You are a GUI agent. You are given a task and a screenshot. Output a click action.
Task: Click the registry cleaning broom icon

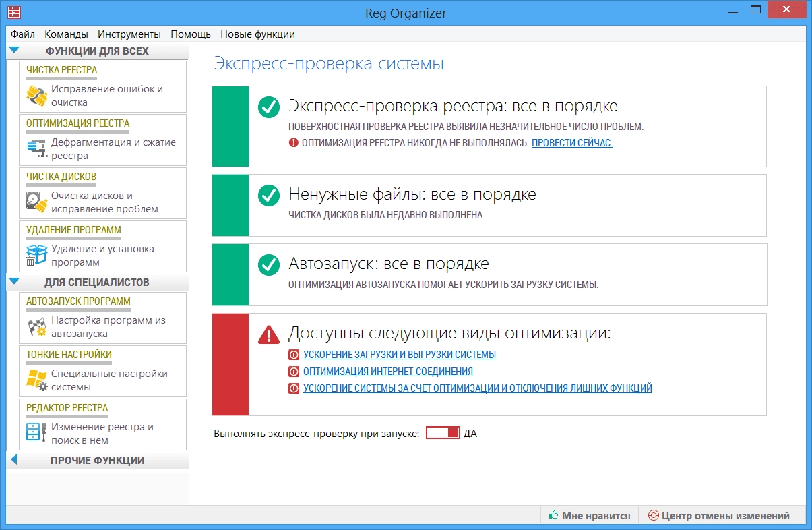(x=36, y=96)
